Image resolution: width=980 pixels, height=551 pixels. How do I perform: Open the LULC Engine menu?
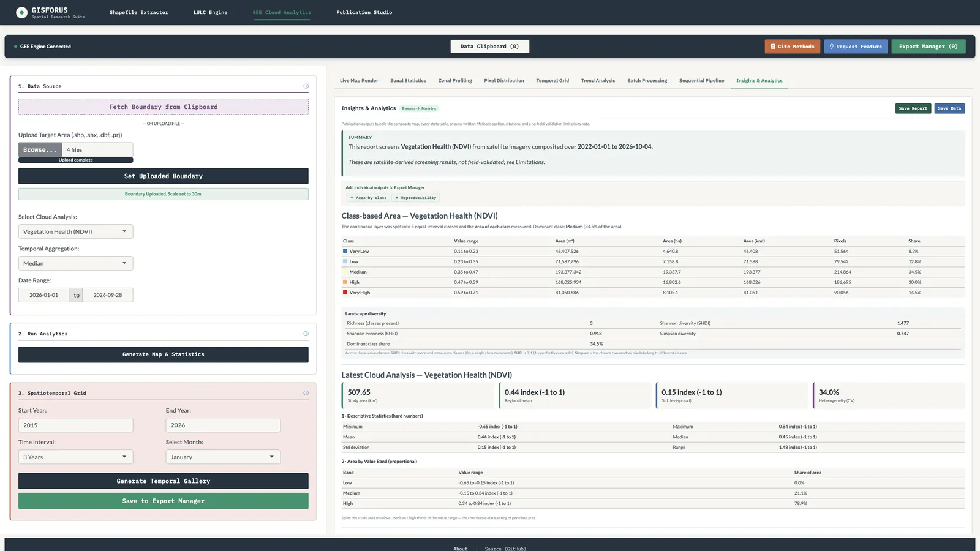point(210,12)
